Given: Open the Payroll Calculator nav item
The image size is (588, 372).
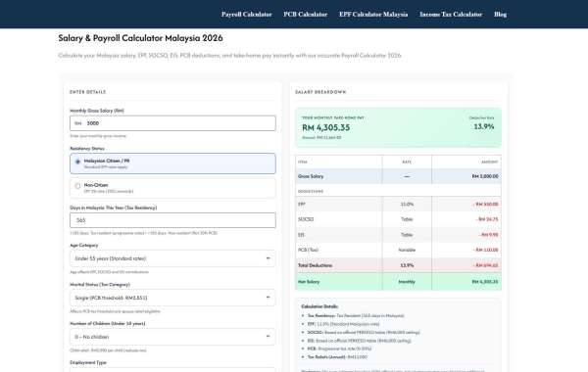Looking at the screenshot, I should 246,15.
